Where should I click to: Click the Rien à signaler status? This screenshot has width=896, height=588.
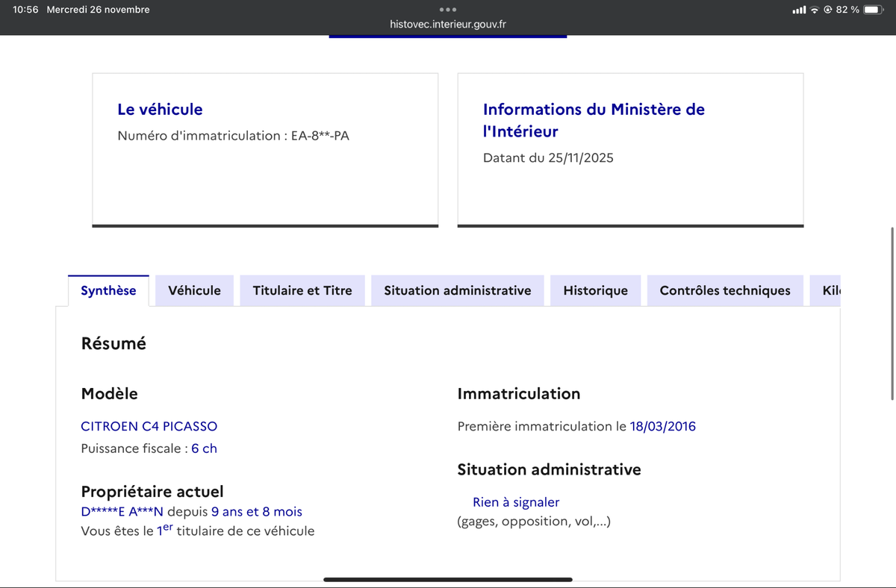pos(516,502)
